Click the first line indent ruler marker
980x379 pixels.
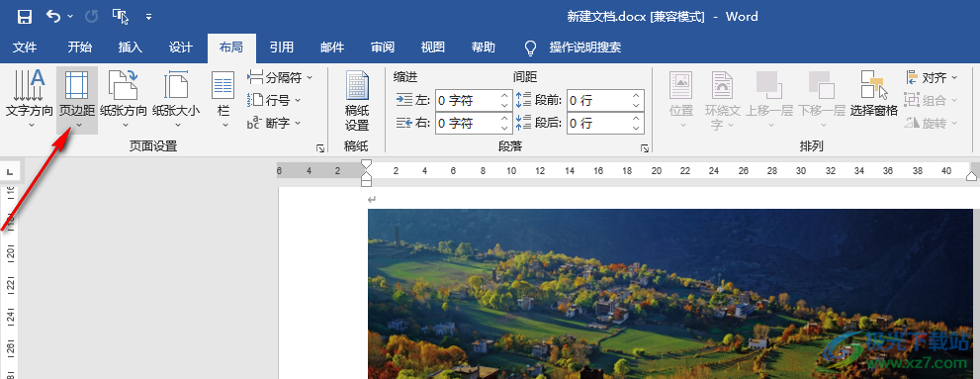367,164
